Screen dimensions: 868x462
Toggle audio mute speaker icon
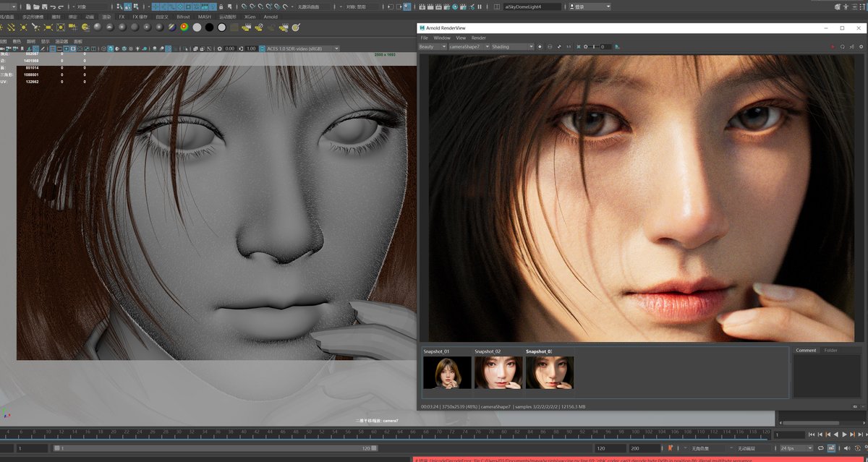pyautogui.click(x=846, y=448)
